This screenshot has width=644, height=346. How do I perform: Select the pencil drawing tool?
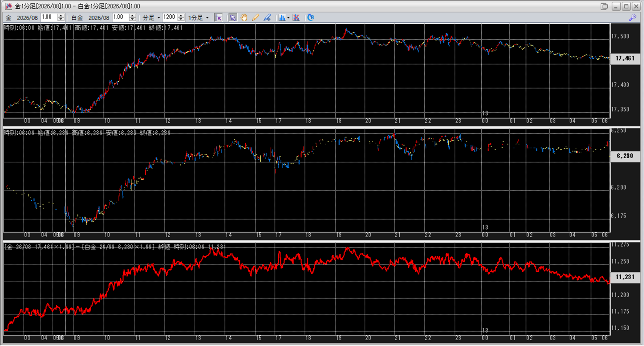click(256, 18)
